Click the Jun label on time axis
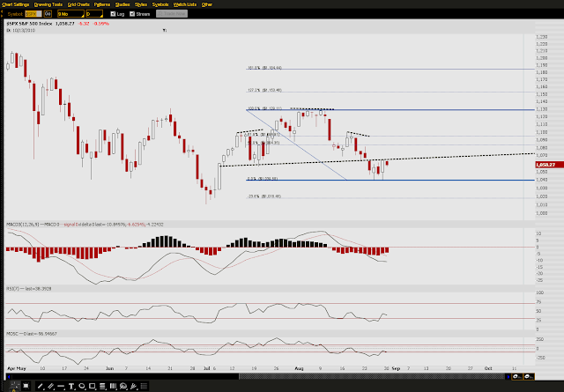Image resolution: width=564 pixels, height=392 pixels. tap(109, 368)
